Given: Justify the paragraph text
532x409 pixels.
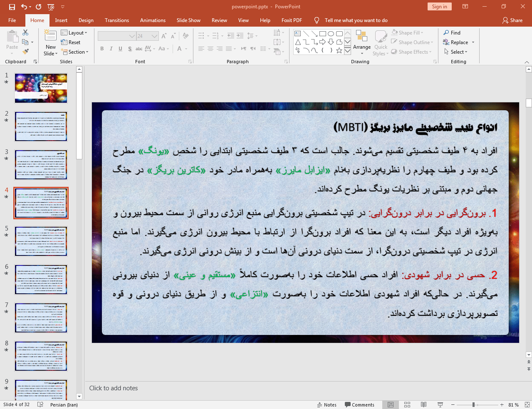Looking at the screenshot, I should click(x=229, y=49).
